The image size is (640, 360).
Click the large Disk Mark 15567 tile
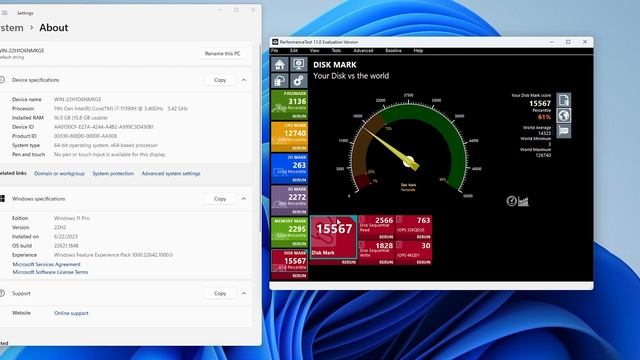point(333,238)
